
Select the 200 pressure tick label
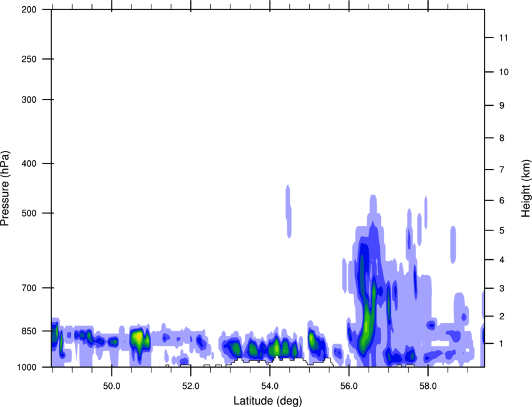coord(29,9)
